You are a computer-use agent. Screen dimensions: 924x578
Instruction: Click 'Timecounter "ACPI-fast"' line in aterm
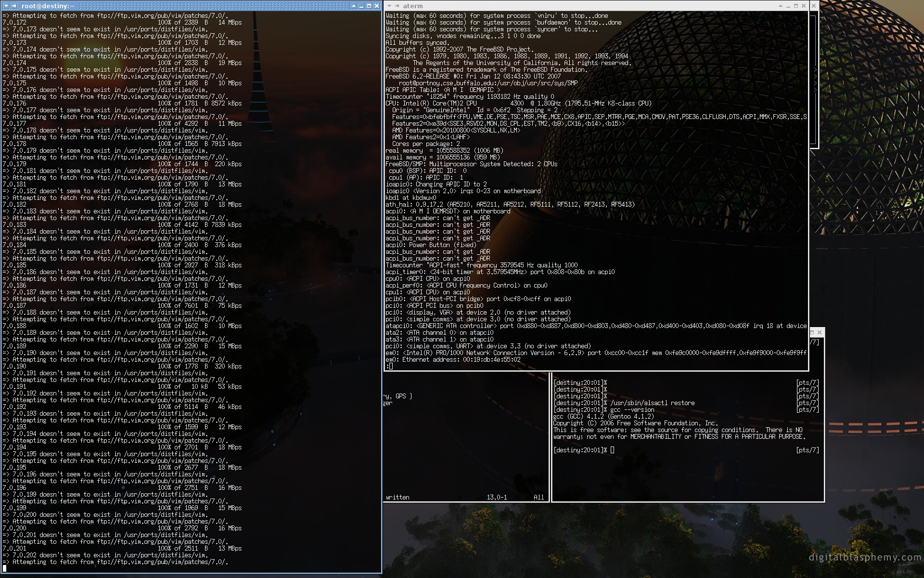481,265
